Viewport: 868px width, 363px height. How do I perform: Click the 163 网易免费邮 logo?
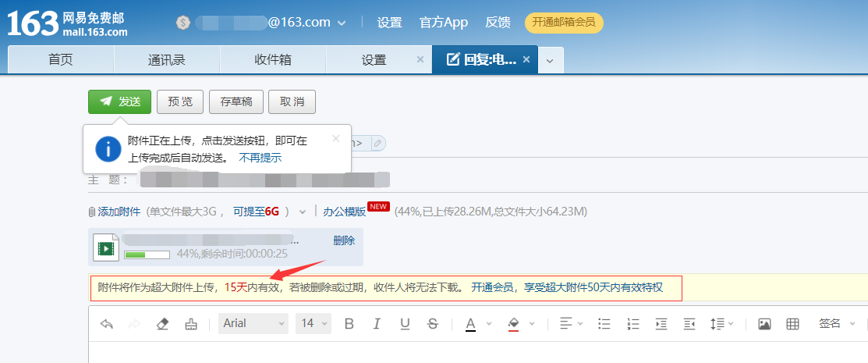[67, 23]
